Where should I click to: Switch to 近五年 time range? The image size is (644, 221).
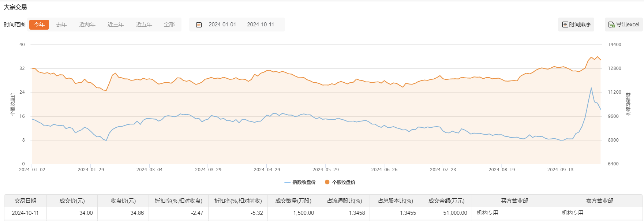(x=144, y=25)
